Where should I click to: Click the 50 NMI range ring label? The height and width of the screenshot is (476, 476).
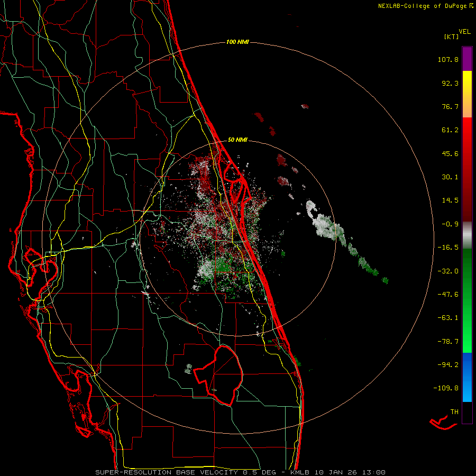(x=237, y=140)
